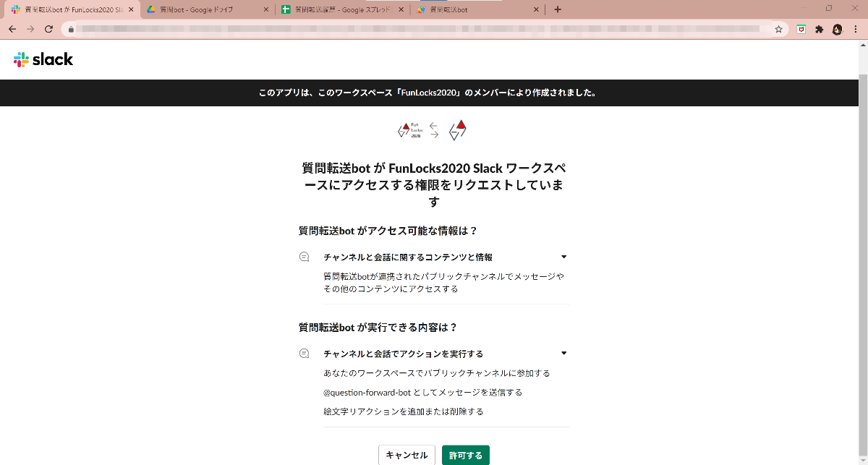
Task: Switch to the fourth tab 質問転送bot
Action: [x=477, y=9]
